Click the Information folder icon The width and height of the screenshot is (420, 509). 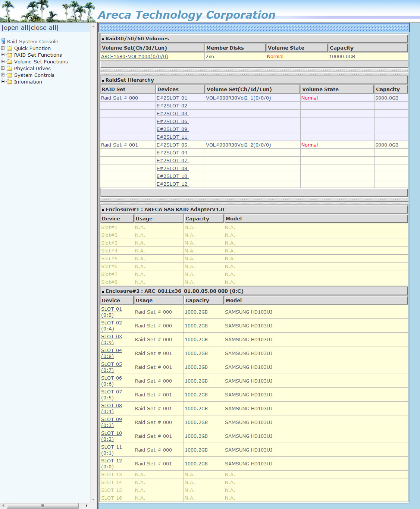tap(9, 82)
